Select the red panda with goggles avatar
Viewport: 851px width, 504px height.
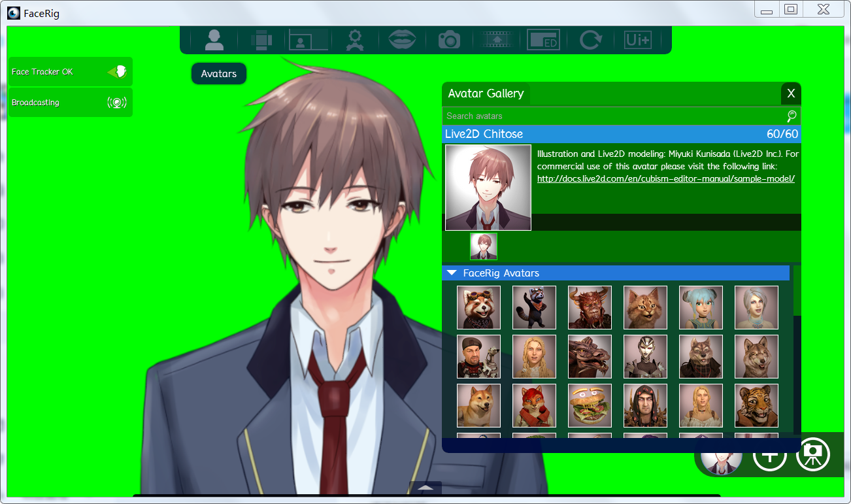click(x=478, y=307)
